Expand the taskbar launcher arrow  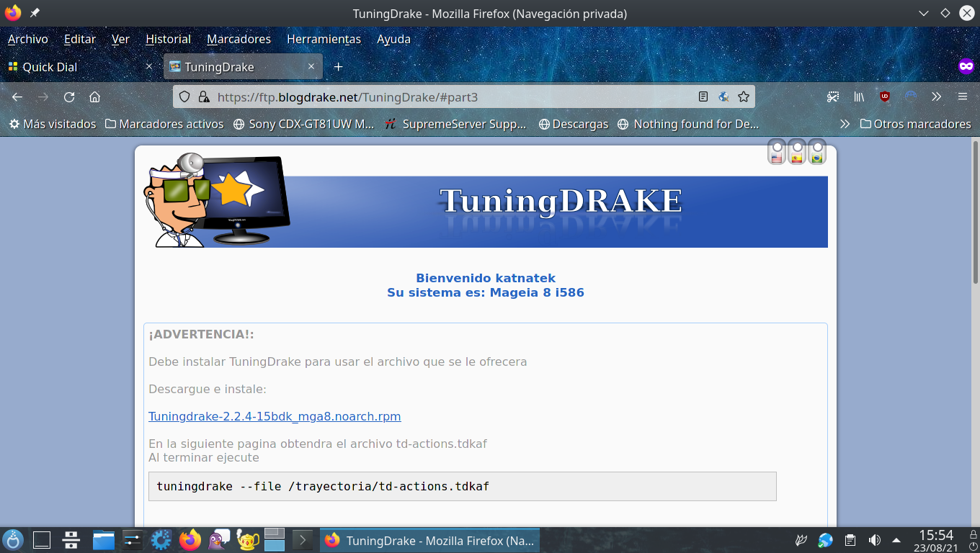click(x=303, y=539)
